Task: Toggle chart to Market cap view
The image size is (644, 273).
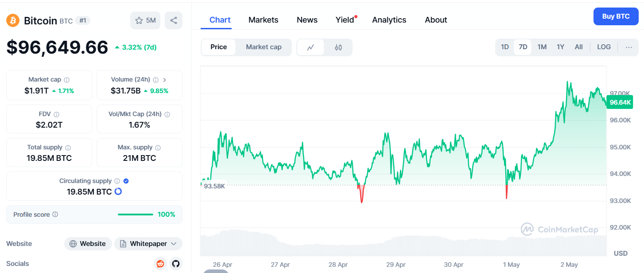Action: point(264,47)
